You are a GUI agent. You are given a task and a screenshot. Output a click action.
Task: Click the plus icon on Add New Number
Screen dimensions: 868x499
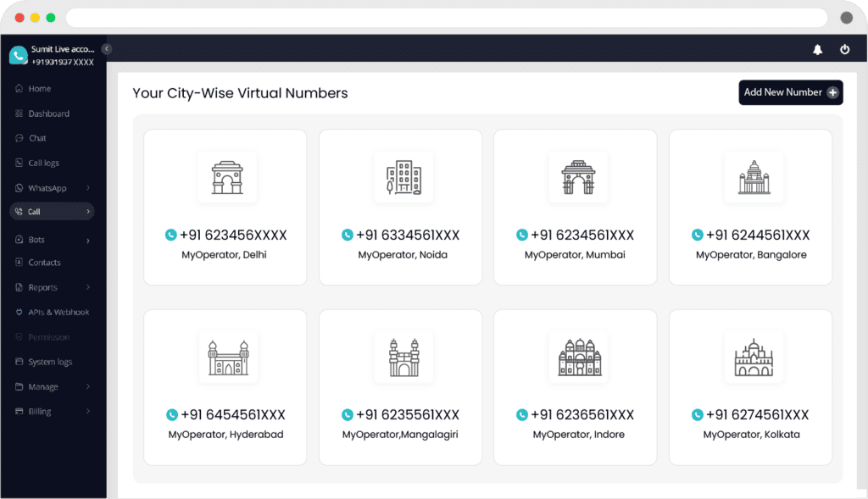[832, 92]
